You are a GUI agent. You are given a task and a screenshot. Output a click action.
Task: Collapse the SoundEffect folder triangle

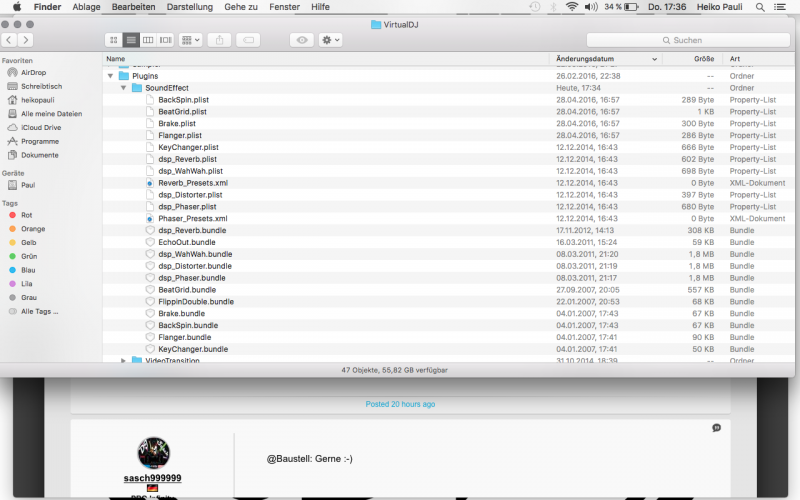(x=123, y=88)
